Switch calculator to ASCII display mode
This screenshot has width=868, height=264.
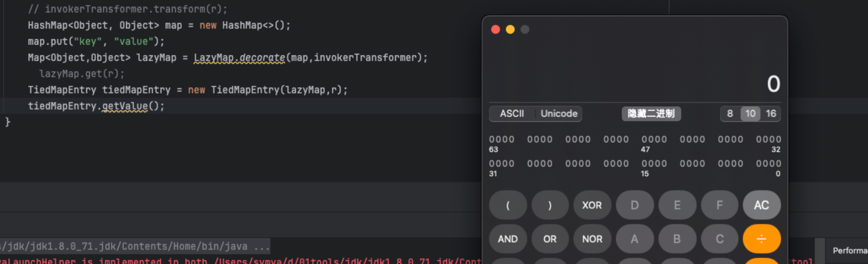click(512, 114)
